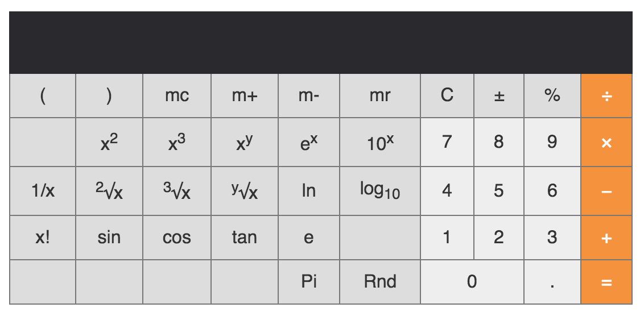Image resolution: width=644 pixels, height=316 pixels.
Task: Hit the equals key
Action: pos(606,282)
